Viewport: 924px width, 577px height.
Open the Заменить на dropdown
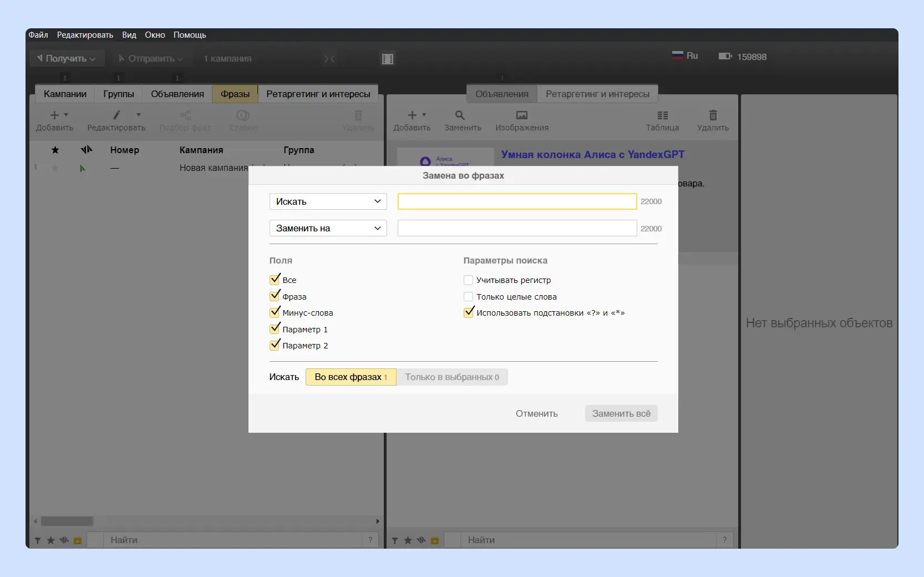point(328,228)
